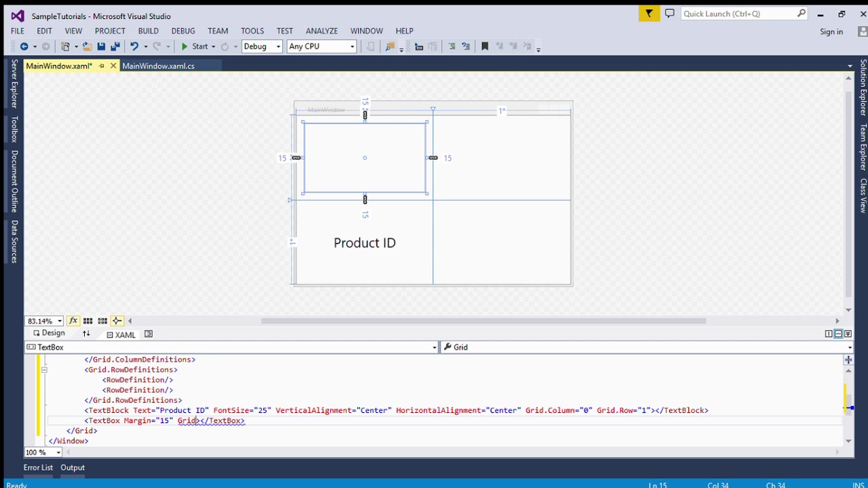Open the Class View side panel
This screenshot has height=488, width=868.
tap(863, 195)
